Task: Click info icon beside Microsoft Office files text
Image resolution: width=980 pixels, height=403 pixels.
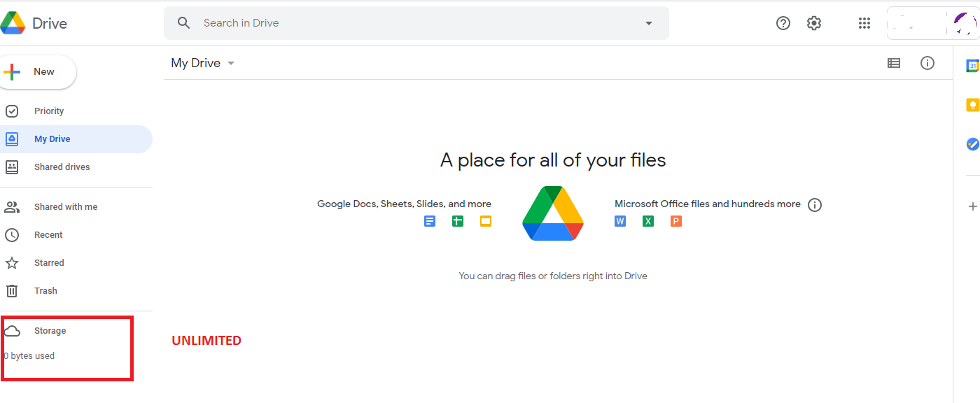Action: tap(815, 205)
